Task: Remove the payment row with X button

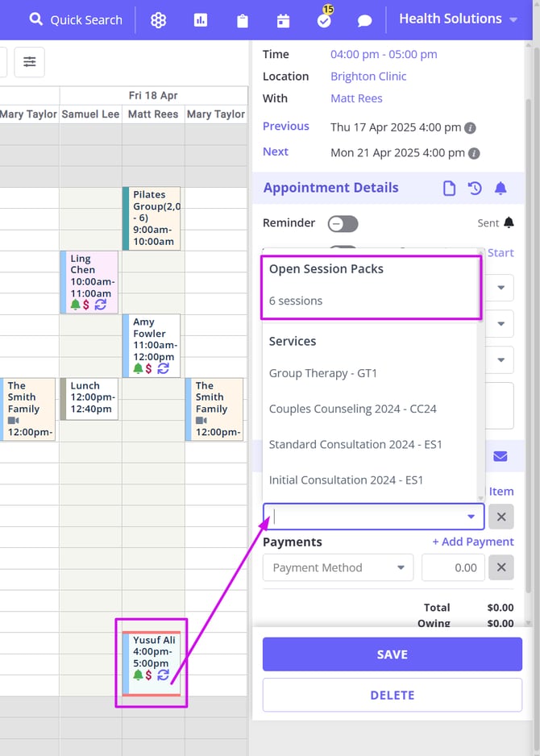Action: point(501,567)
